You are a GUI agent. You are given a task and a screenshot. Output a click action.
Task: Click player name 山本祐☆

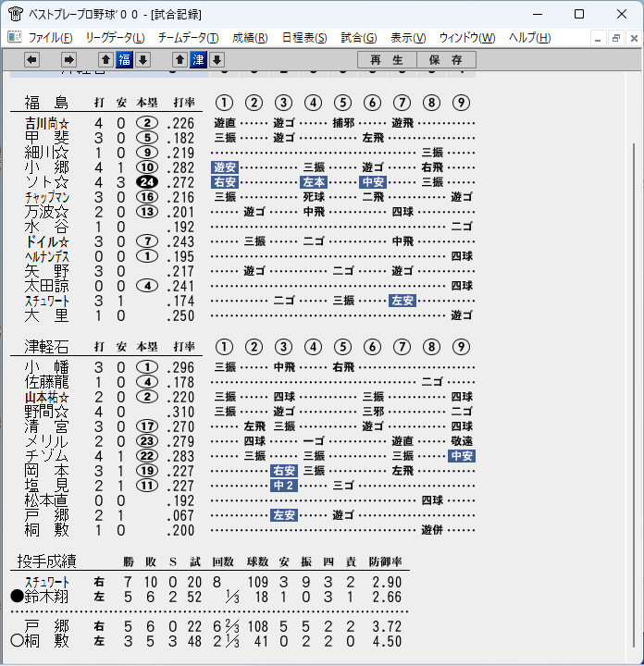tap(47, 397)
